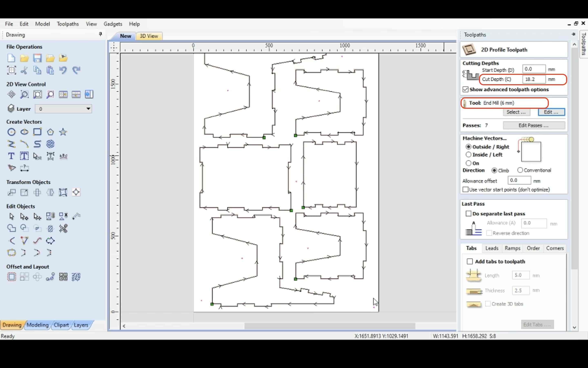Choose Climb cut direction
Screen dimensions: 588x368
[494, 170]
